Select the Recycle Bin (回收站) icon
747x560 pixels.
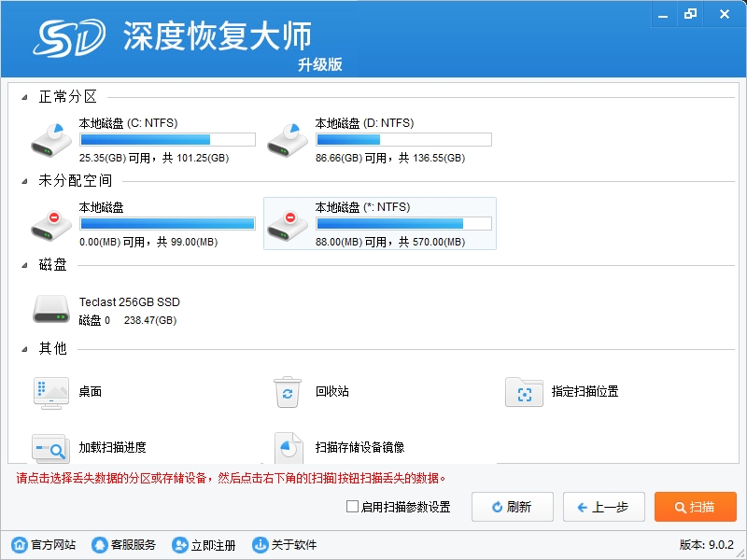287,392
